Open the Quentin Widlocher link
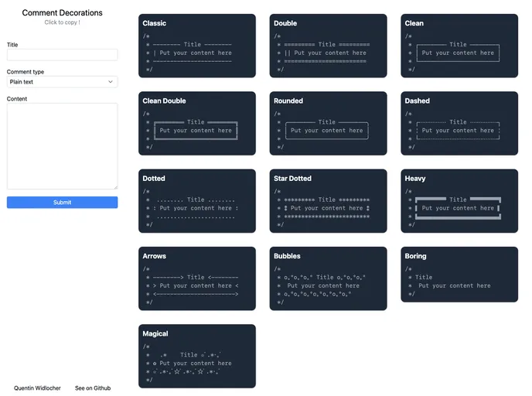532x396 pixels. point(36,387)
